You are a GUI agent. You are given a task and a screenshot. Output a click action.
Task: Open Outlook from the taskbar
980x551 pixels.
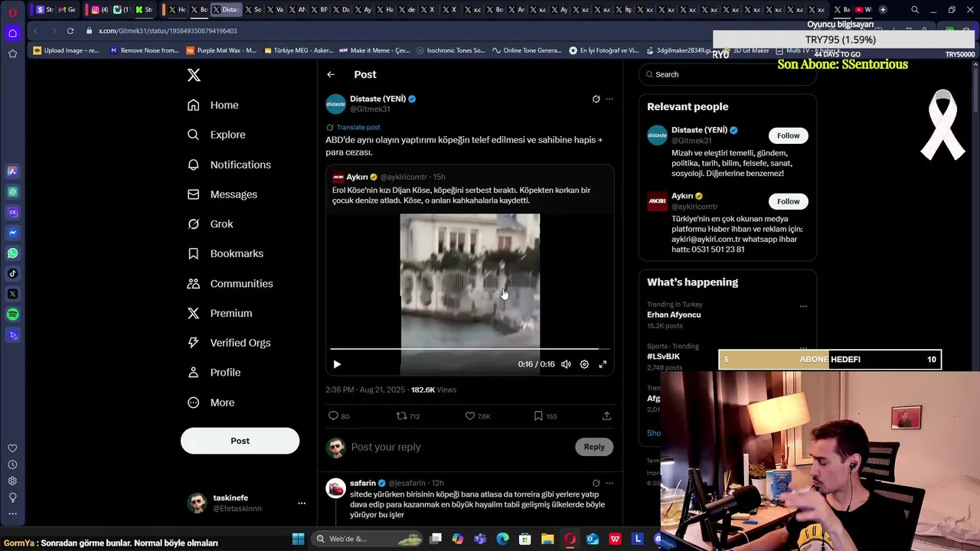click(592, 539)
